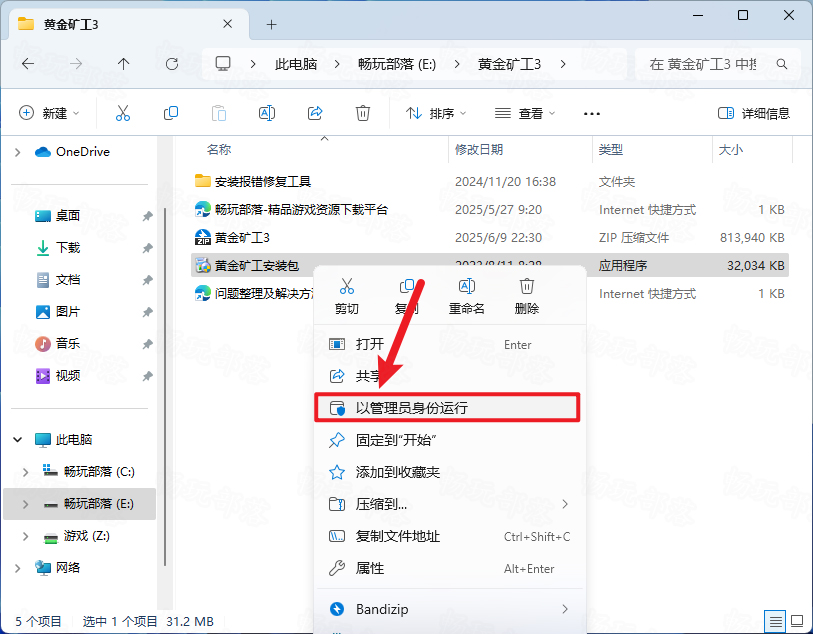Open the 排序 sort dropdown

point(436,113)
